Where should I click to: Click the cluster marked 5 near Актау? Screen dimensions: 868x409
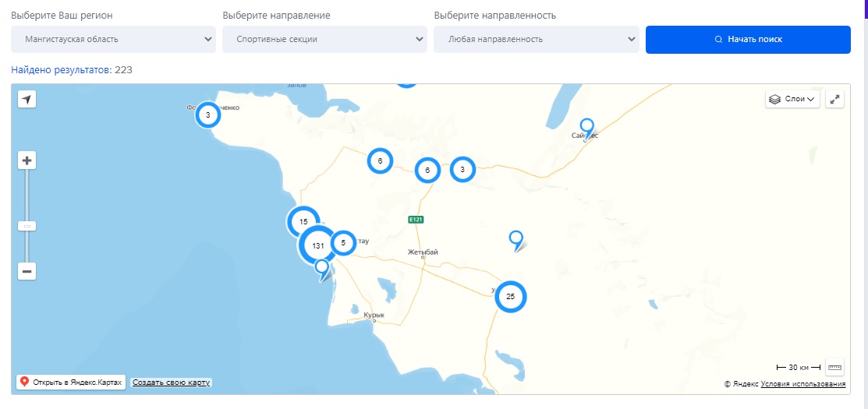point(343,243)
